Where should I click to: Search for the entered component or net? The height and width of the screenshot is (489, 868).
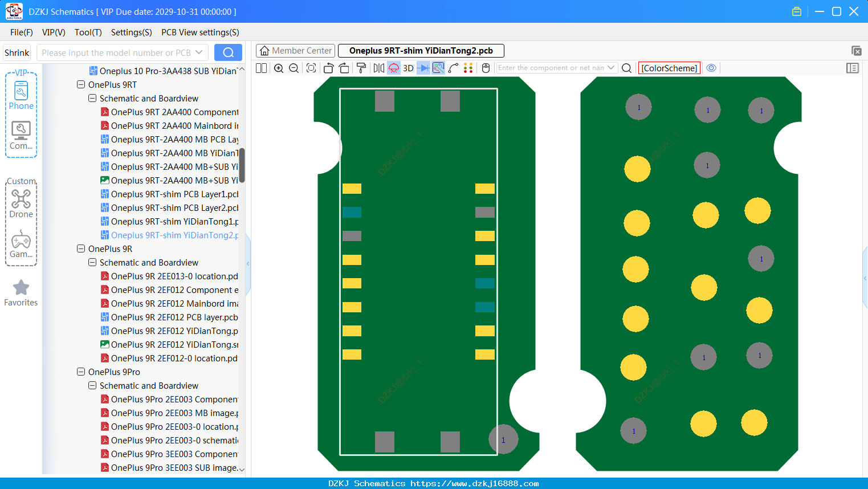point(627,68)
